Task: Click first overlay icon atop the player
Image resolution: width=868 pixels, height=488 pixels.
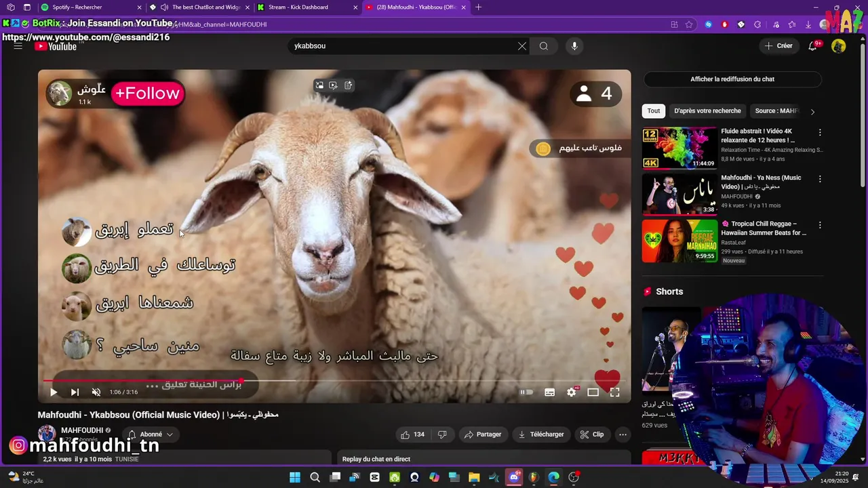Action: (319, 85)
